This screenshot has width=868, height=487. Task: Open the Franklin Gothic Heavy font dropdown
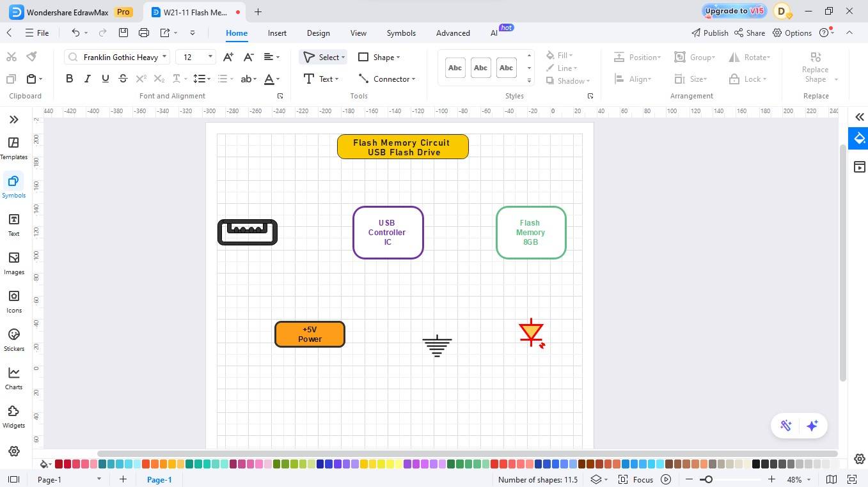pyautogui.click(x=164, y=57)
